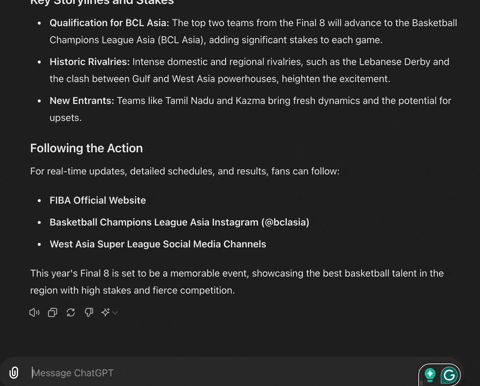
Task: Select West Asia Super League Social Media Channels
Action: tap(158, 244)
